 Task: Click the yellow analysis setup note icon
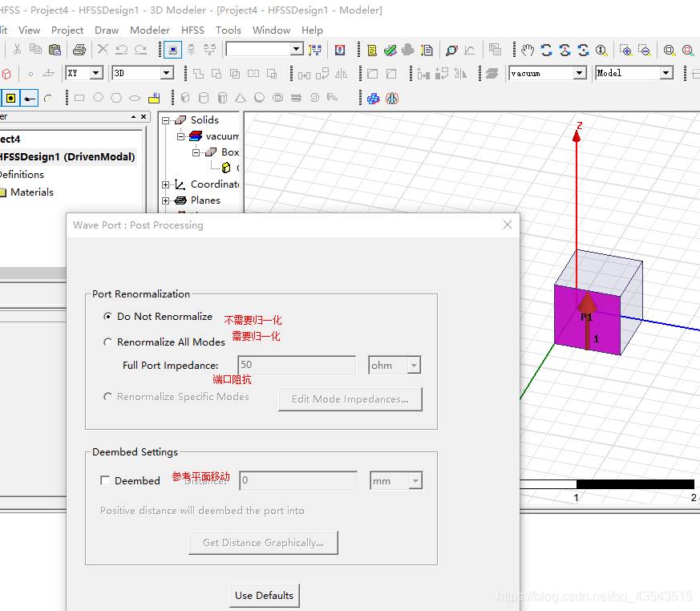372,50
